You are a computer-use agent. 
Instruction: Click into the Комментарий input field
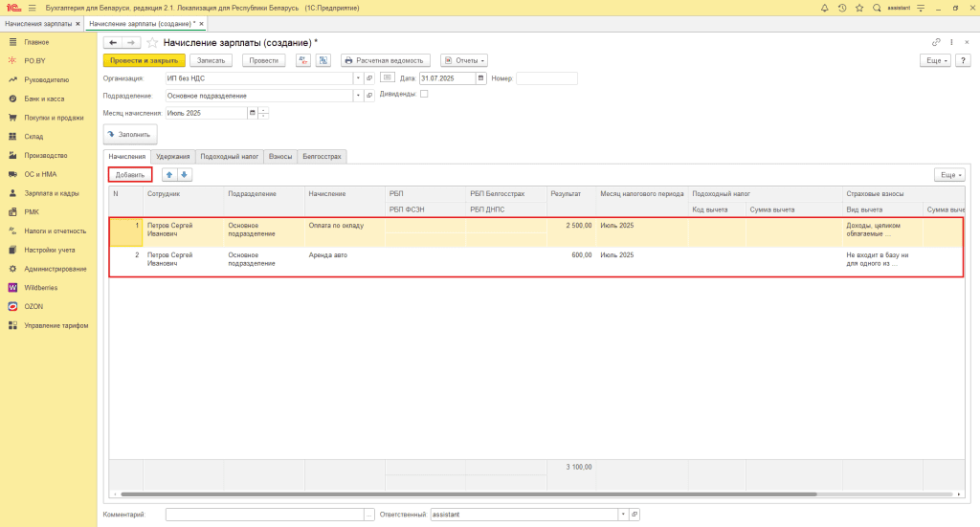pyautogui.click(x=263, y=515)
